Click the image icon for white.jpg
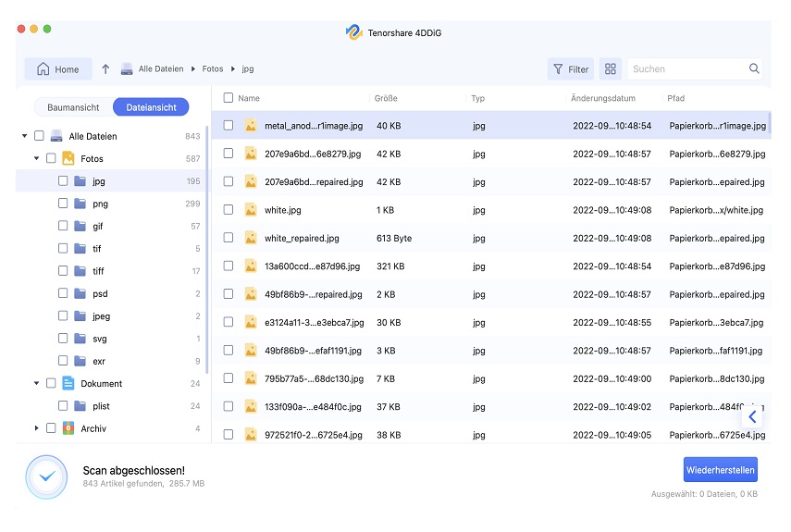Image resolution: width=791 pixels, height=532 pixels. click(251, 210)
